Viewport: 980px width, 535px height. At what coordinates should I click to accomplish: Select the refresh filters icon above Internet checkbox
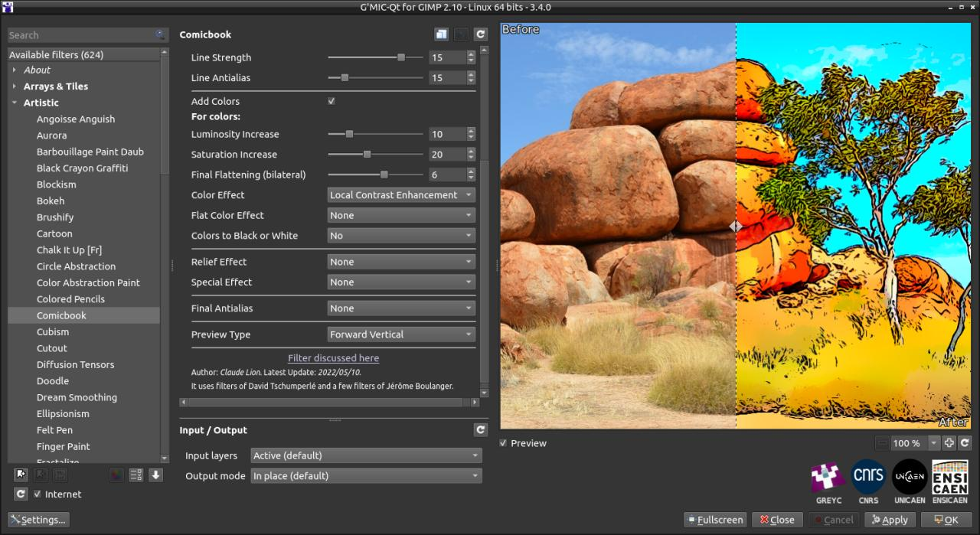coord(21,494)
